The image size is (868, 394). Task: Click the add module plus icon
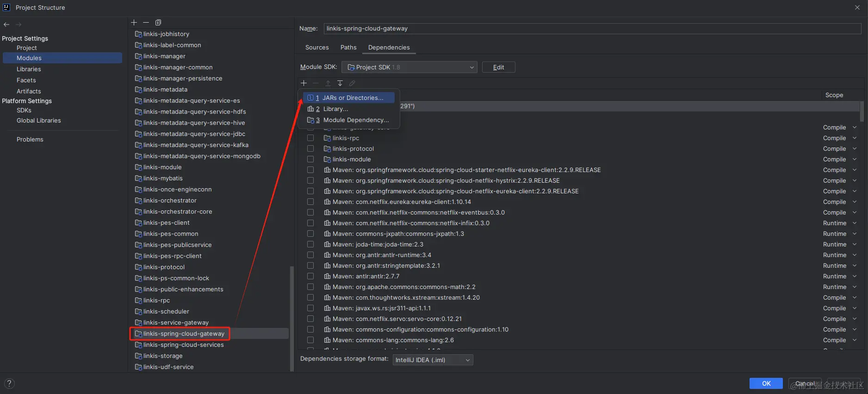tap(134, 22)
